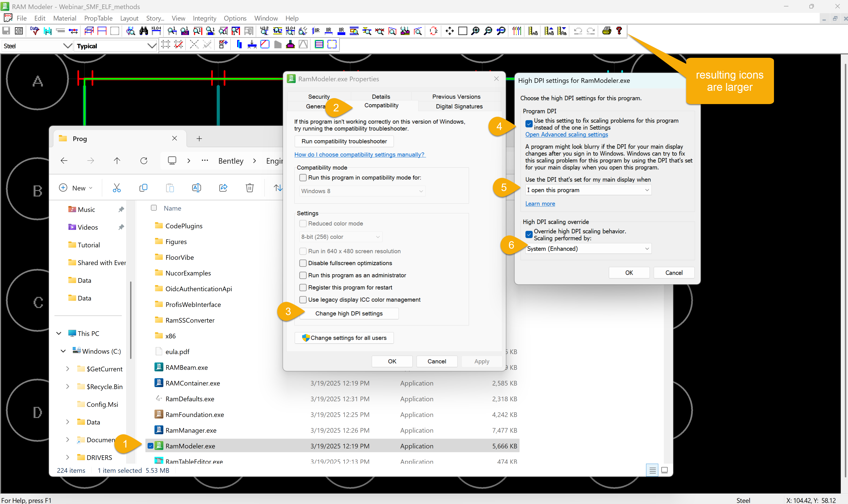Screen dimensions: 848x504
Task: Enable 'Run this program as an administrator' checkbox
Action: 303,275
